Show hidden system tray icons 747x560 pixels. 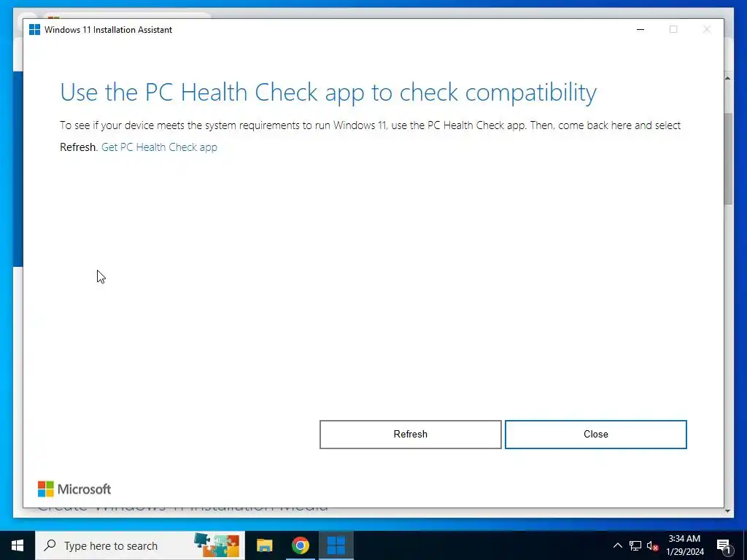tap(617, 545)
